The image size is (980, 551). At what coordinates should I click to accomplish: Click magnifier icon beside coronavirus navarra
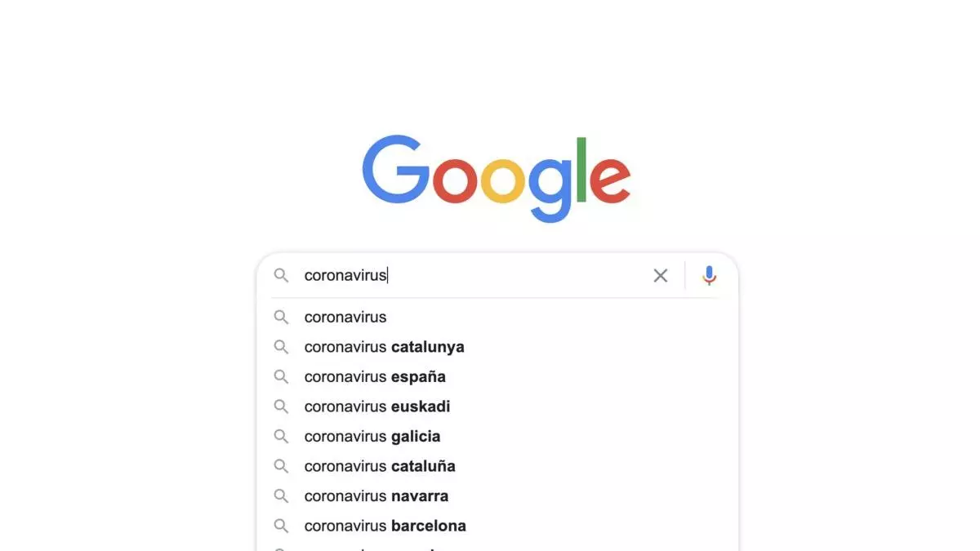(281, 496)
